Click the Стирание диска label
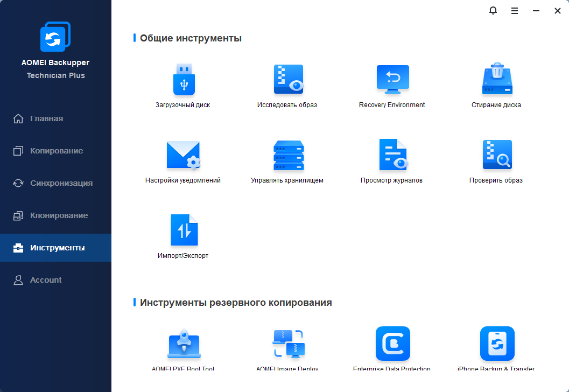Screen dimensions: 569x392 pyautogui.click(x=496, y=105)
